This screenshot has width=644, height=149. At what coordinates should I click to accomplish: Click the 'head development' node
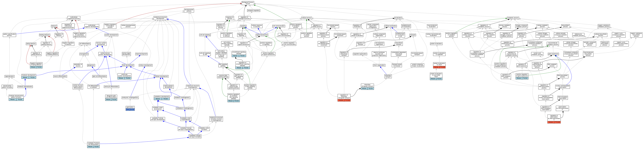[141, 54]
